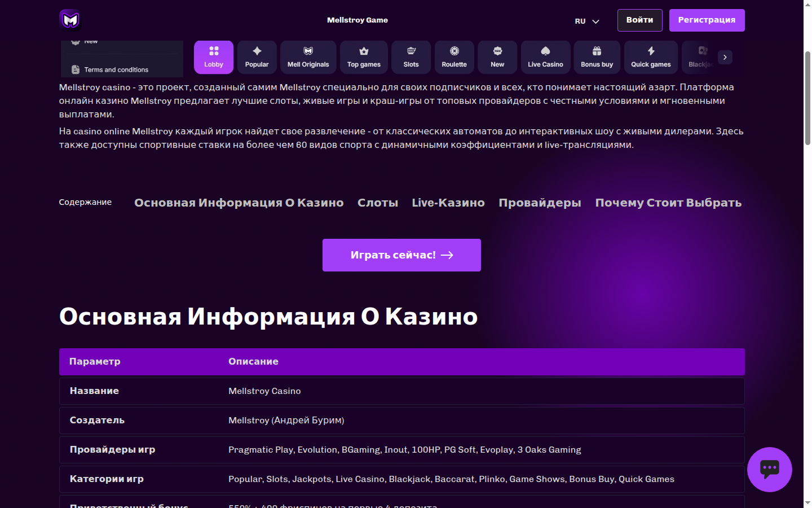The height and width of the screenshot is (508, 812).
Task: Select the Blackjack category tab
Action: click(x=699, y=57)
